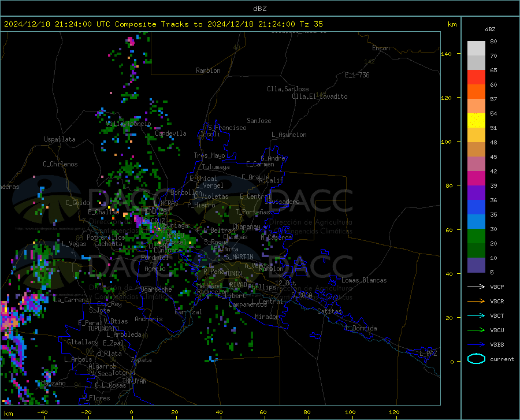This screenshot has height=420, width=520.
Task: Click the L_Dormida place label
Action: pos(361,328)
